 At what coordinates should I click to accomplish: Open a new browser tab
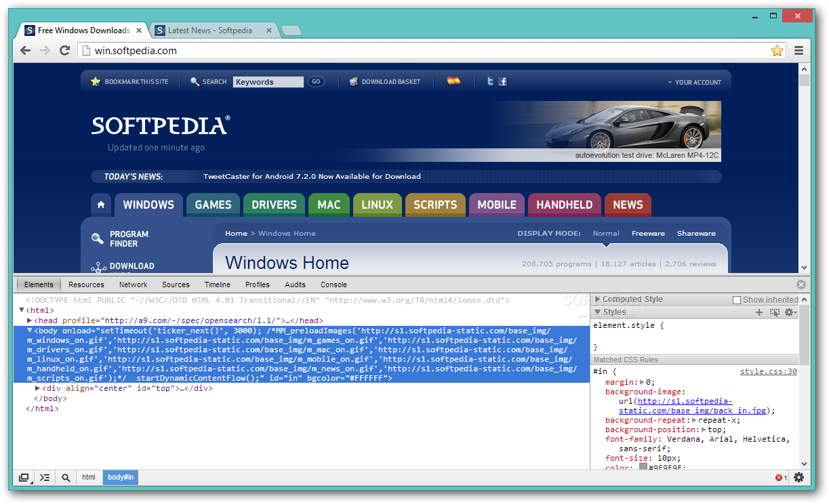tap(291, 30)
